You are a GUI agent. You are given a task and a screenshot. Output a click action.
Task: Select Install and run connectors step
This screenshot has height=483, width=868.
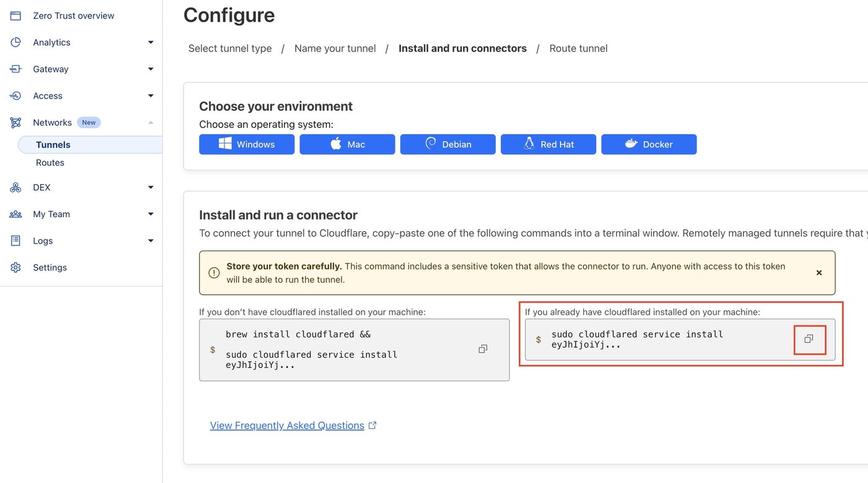coord(463,48)
